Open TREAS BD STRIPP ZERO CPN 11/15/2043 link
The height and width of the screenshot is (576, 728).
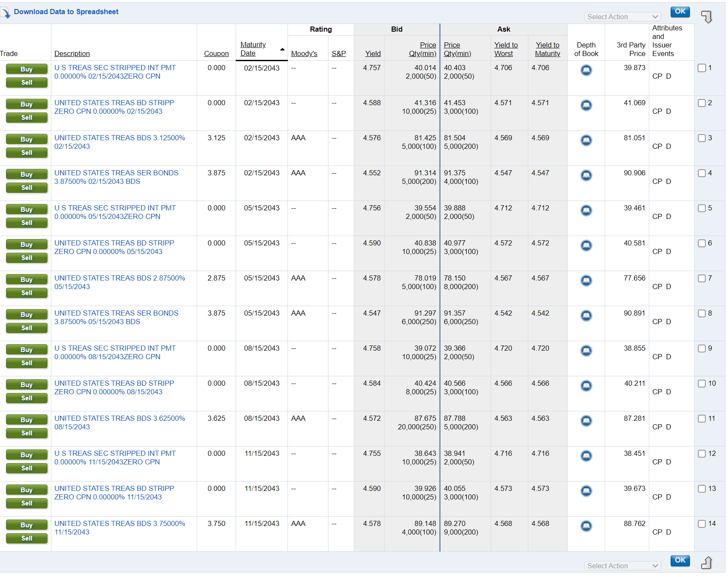coord(114,493)
